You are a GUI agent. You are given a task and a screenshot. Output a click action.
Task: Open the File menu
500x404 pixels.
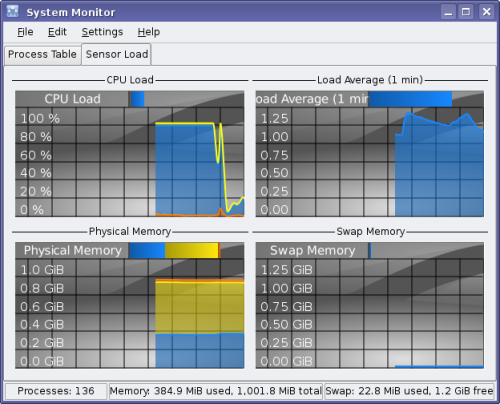[x=25, y=32]
